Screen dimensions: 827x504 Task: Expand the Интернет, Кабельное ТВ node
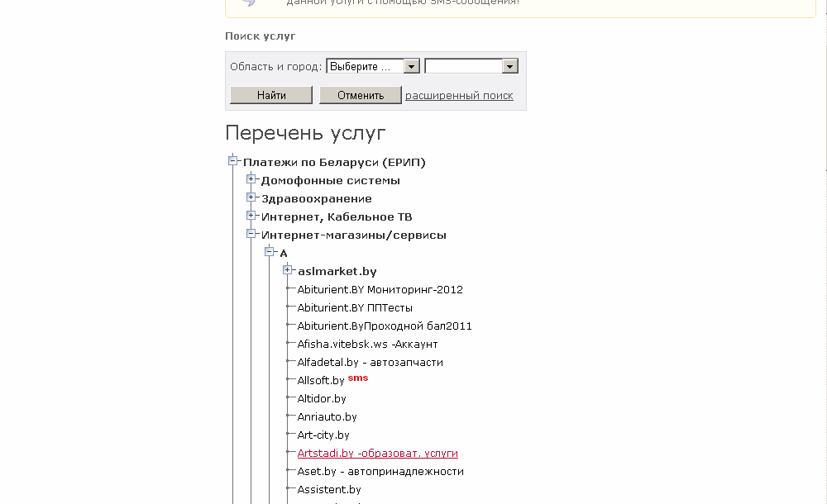251,216
